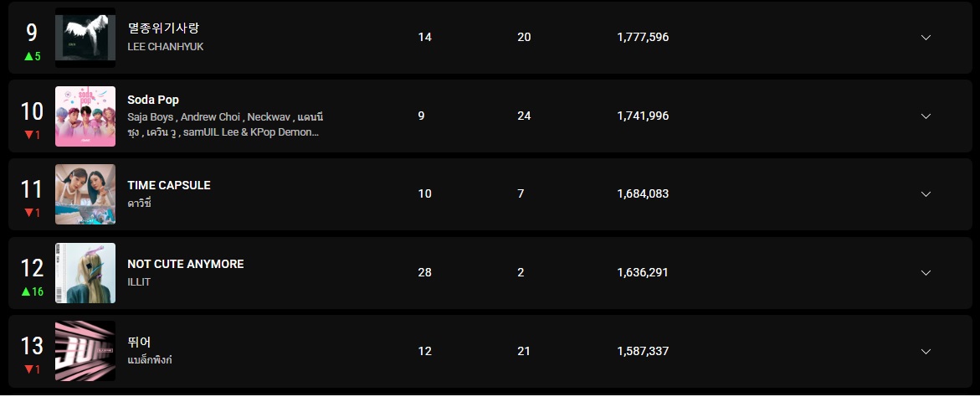Screen dimensions: 980x397
Task: Select the NOT CUTE ANYMORE title
Action: pyautogui.click(x=186, y=264)
